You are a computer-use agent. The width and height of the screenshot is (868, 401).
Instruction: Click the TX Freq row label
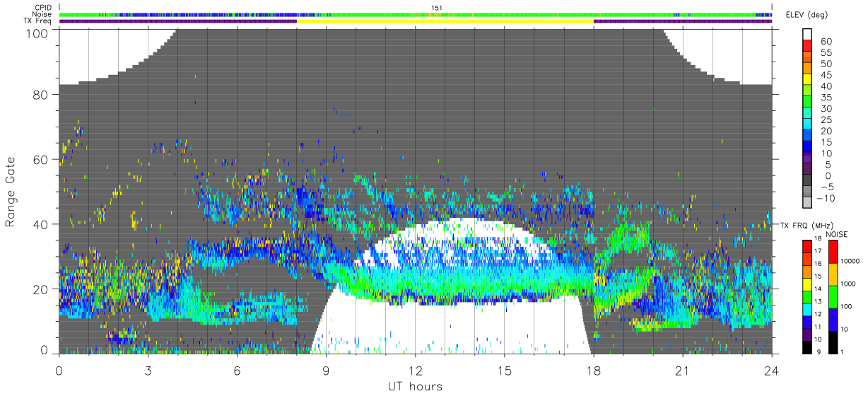coord(38,21)
